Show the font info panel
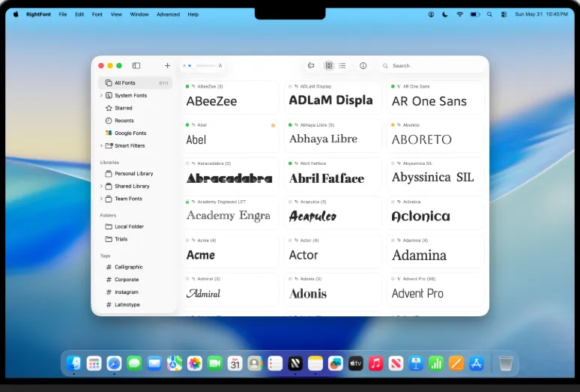The width and height of the screenshot is (580, 392). (363, 65)
